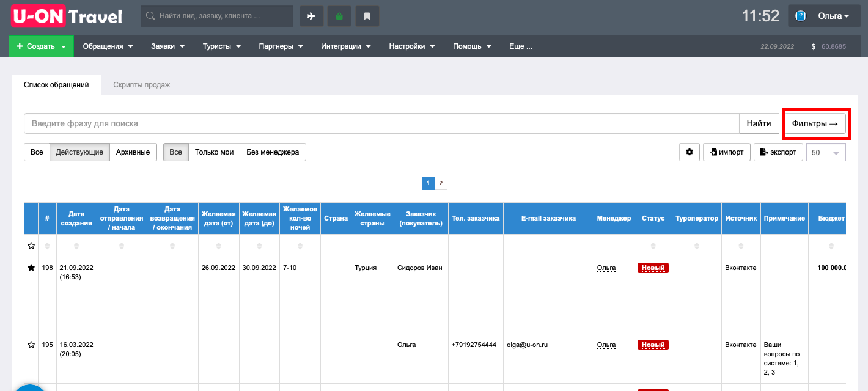Sort by Источник column arrows
The image size is (868, 391).
[741, 246]
